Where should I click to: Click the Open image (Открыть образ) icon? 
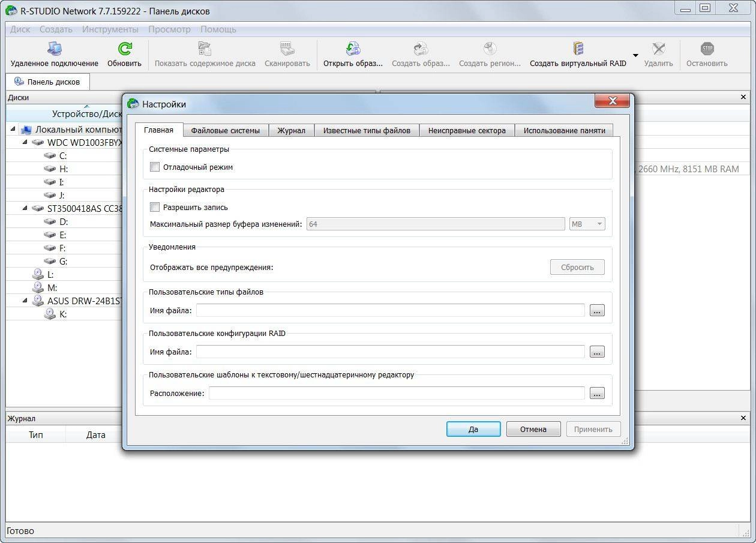(x=353, y=49)
